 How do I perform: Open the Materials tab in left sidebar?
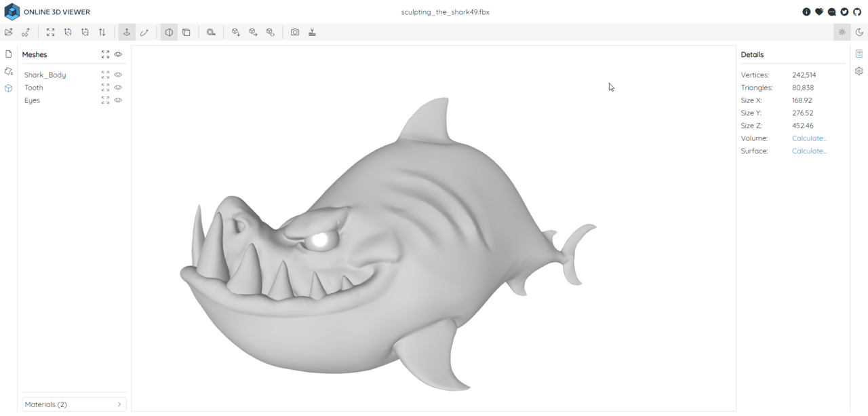[9, 71]
